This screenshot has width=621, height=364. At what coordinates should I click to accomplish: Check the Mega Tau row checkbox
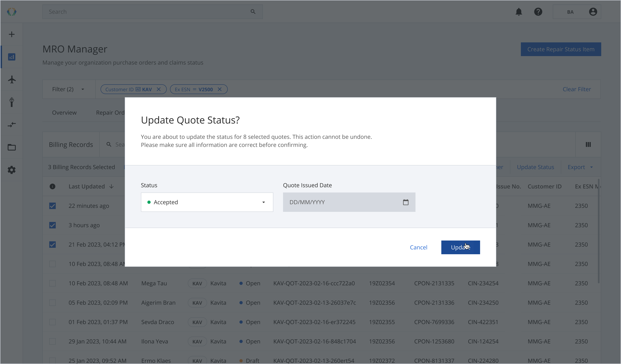click(52, 283)
